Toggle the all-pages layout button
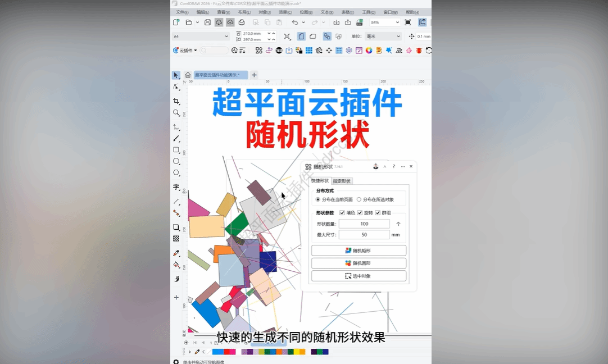This screenshot has width=608, height=364. (x=327, y=37)
